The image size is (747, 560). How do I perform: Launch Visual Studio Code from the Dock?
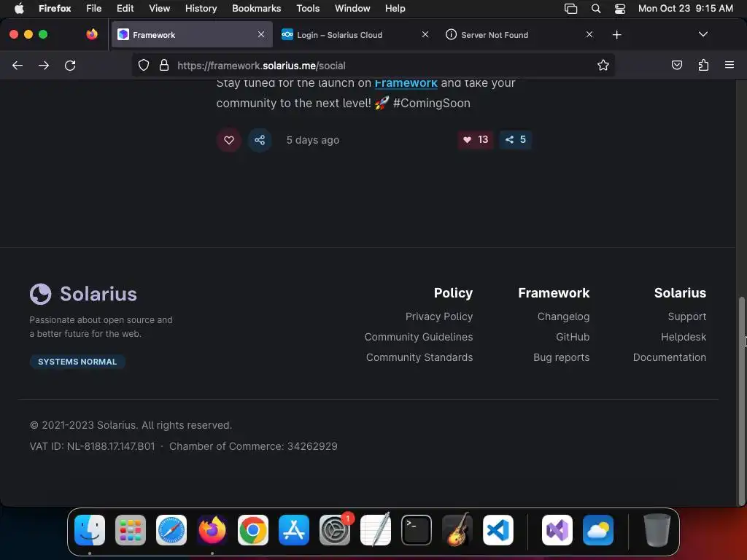(498, 530)
